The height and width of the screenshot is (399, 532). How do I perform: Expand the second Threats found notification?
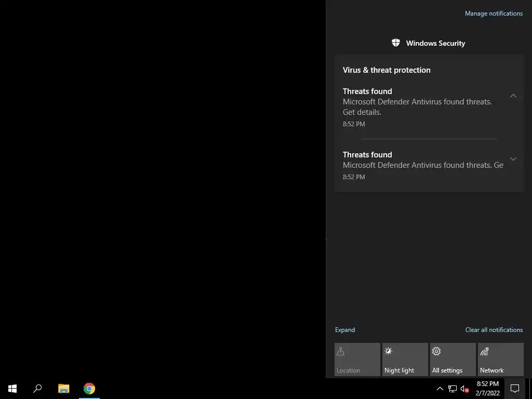pyautogui.click(x=513, y=159)
